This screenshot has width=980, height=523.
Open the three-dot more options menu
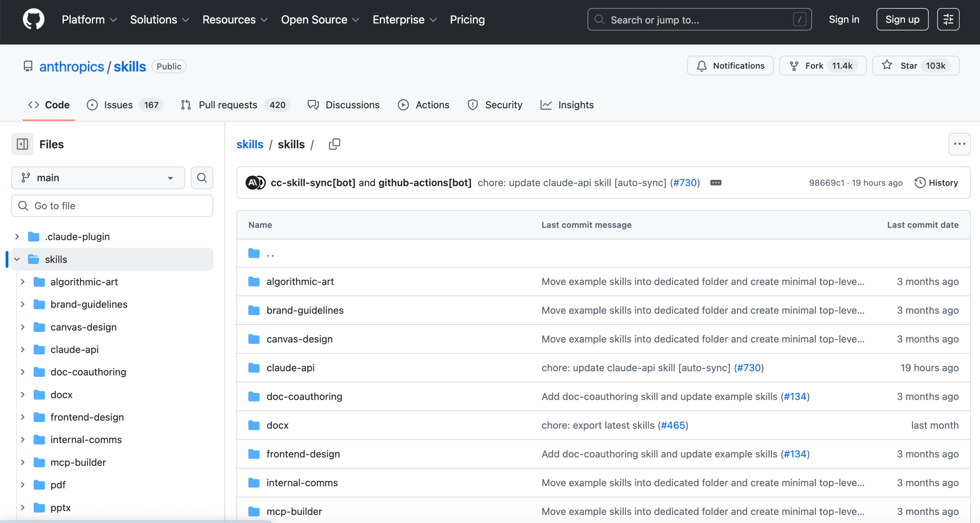959,144
